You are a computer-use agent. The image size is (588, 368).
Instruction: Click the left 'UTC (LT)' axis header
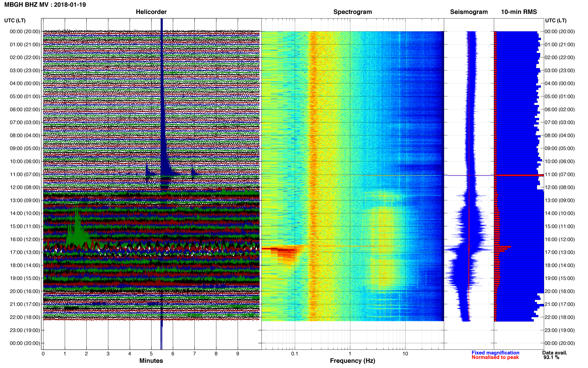pos(15,20)
